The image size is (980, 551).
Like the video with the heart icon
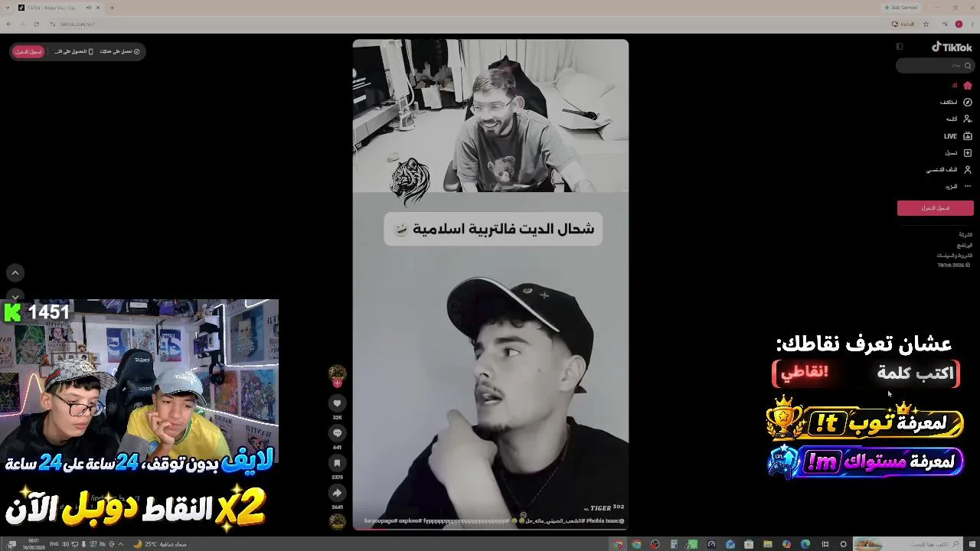337,403
